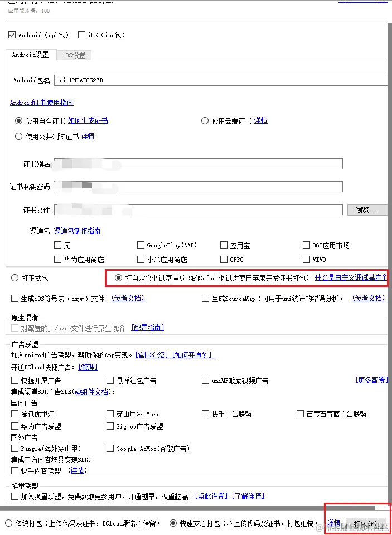Image resolution: width=392 pixels, height=535 pixels.
Task: Open 配置指南 link under 原生混淆
Action: pos(148,328)
